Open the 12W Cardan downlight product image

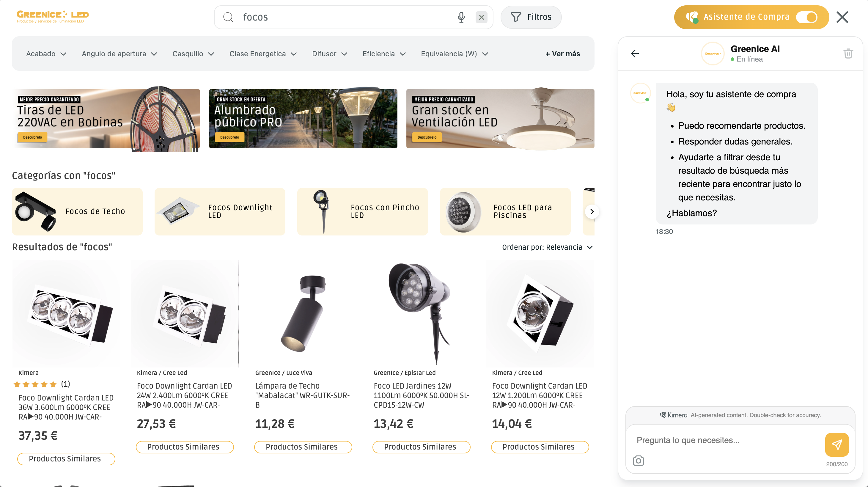click(540, 313)
